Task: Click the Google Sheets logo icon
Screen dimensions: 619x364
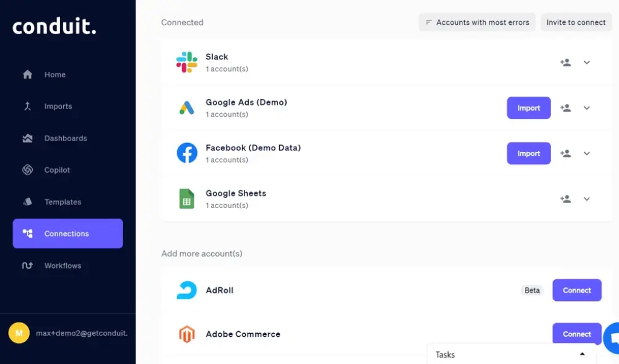Action: coord(186,199)
